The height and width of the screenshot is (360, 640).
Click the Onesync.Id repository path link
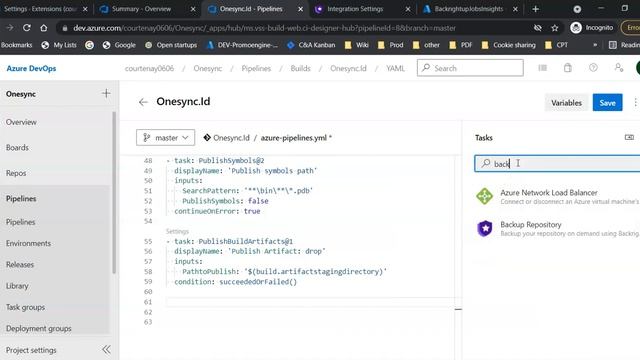[x=231, y=138]
